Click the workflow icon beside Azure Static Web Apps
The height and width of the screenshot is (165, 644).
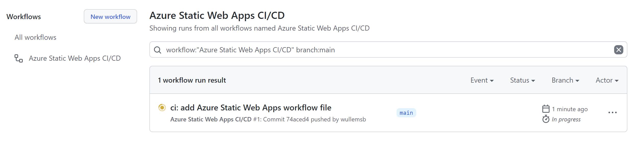click(x=18, y=58)
